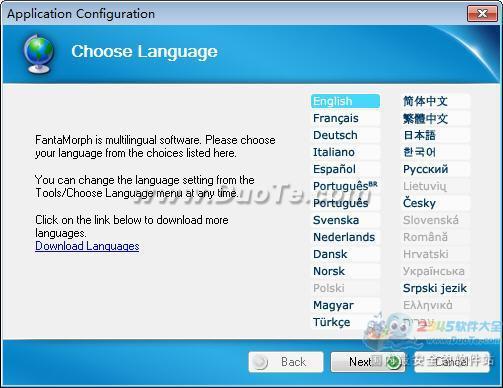Click the greyed Polski entry
This screenshot has height=388, width=503.
coord(345,288)
